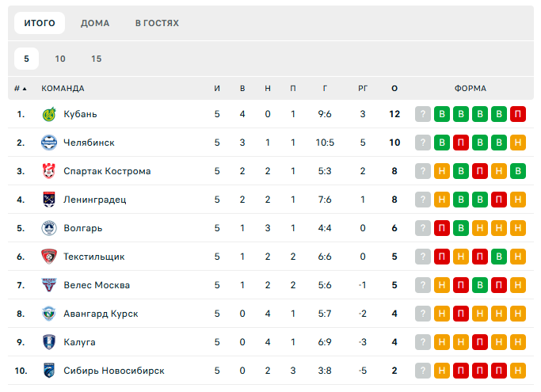The image size is (541, 392).
Task: Click the Текстильщик team logo
Action: coord(48,257)
